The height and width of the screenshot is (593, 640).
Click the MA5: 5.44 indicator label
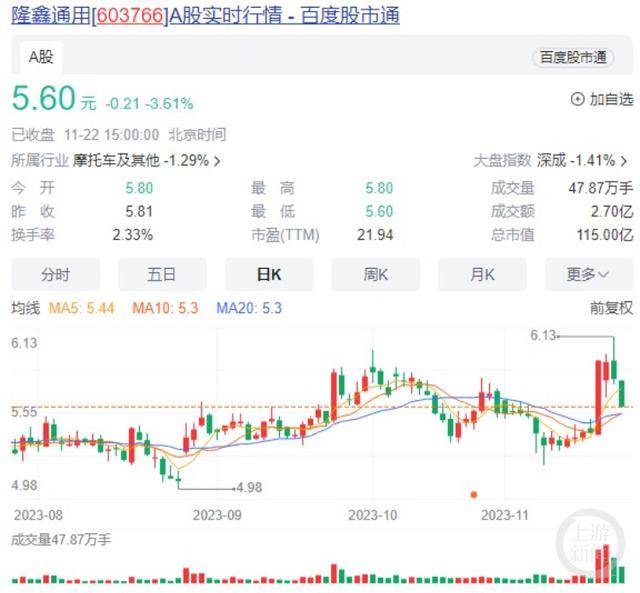coord(82,308)
